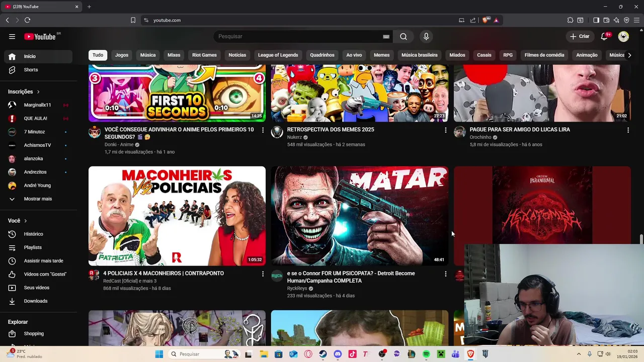Open Seus vídeos in sidebar

[36, 288]
